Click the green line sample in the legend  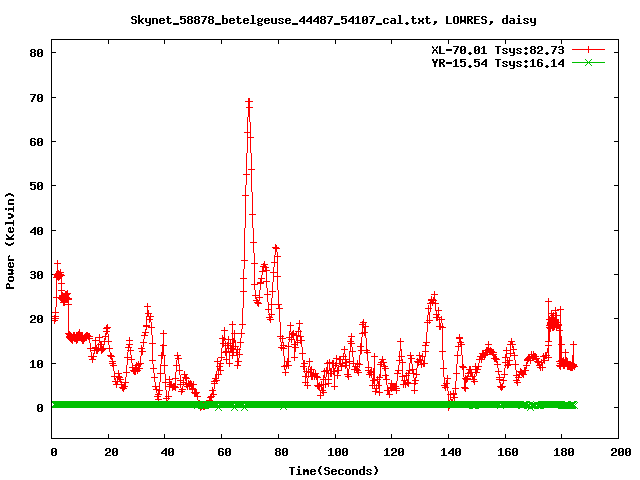point(588,62)
